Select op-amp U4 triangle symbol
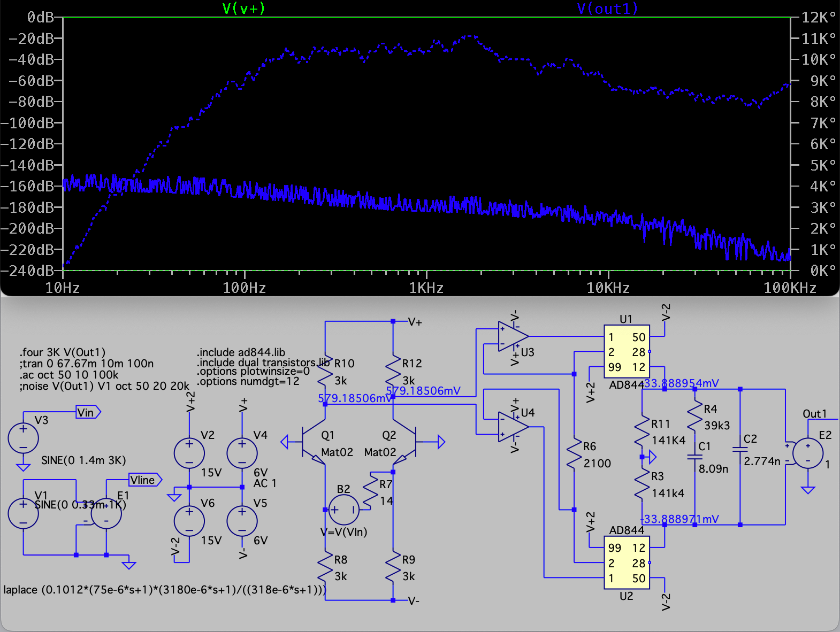 click(513, 427)
